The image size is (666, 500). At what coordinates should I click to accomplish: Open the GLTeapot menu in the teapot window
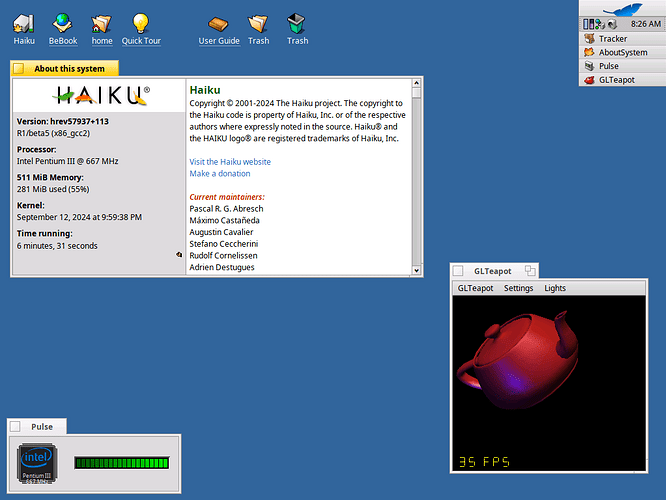pos(475,288)
